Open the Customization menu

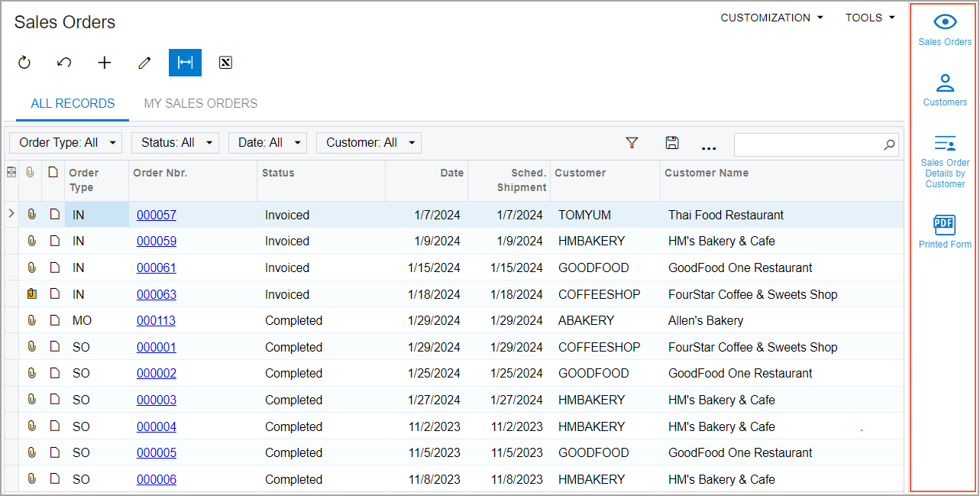pyautogui.click(x=771, y=18)
